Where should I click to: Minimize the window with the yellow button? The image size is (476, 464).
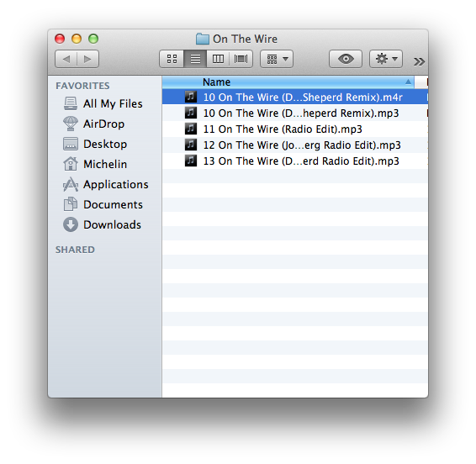tap(77, 39)
